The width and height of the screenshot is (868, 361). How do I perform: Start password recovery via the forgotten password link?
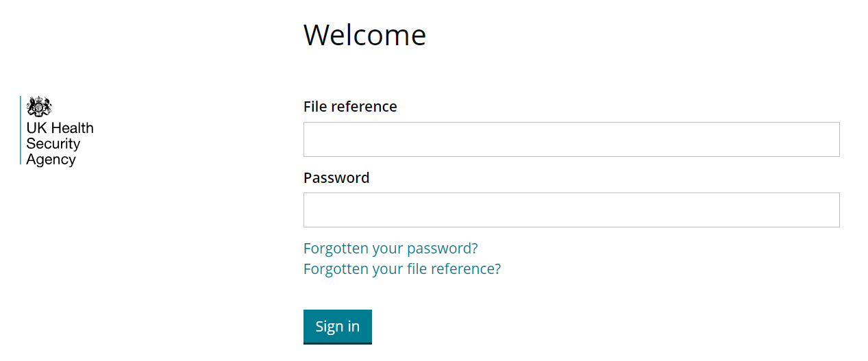coord(390,248)
